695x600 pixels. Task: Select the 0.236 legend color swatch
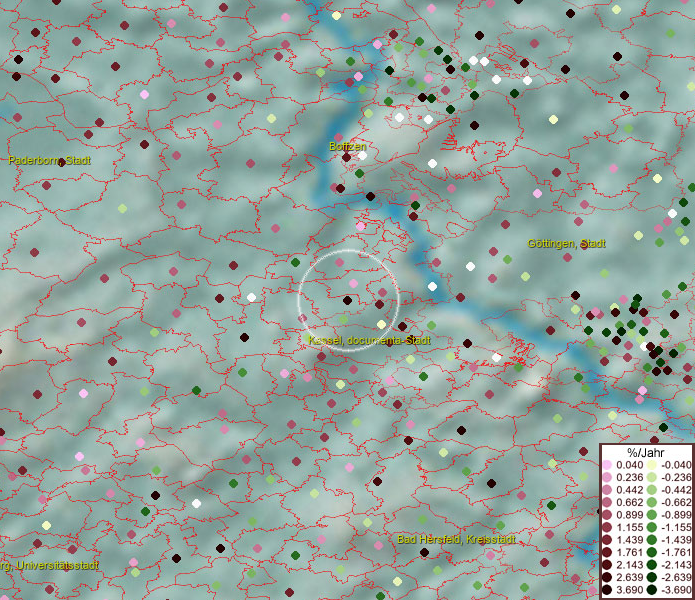pyautogui.click(x=607, y=477)
